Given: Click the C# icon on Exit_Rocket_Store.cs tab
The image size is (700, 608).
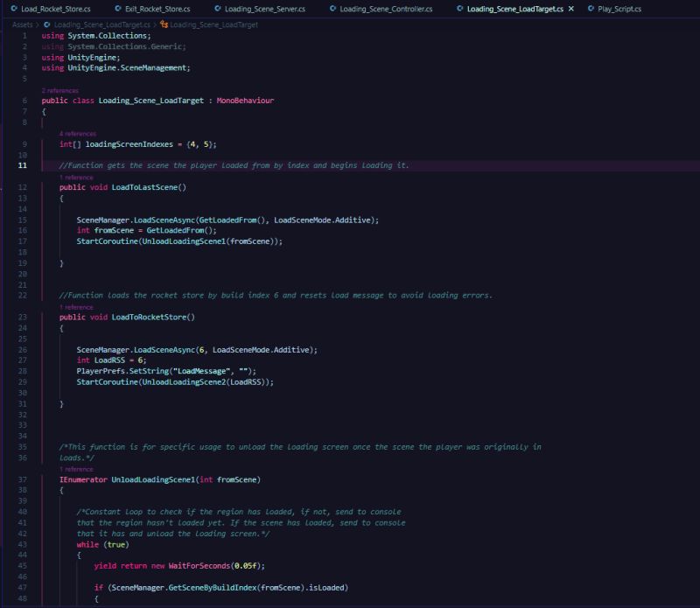Looking at the screenshot, I should [x=118, y=8].
